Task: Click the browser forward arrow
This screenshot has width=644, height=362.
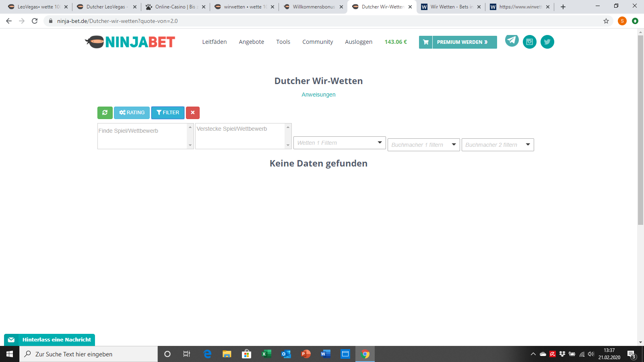Action: 22,21
